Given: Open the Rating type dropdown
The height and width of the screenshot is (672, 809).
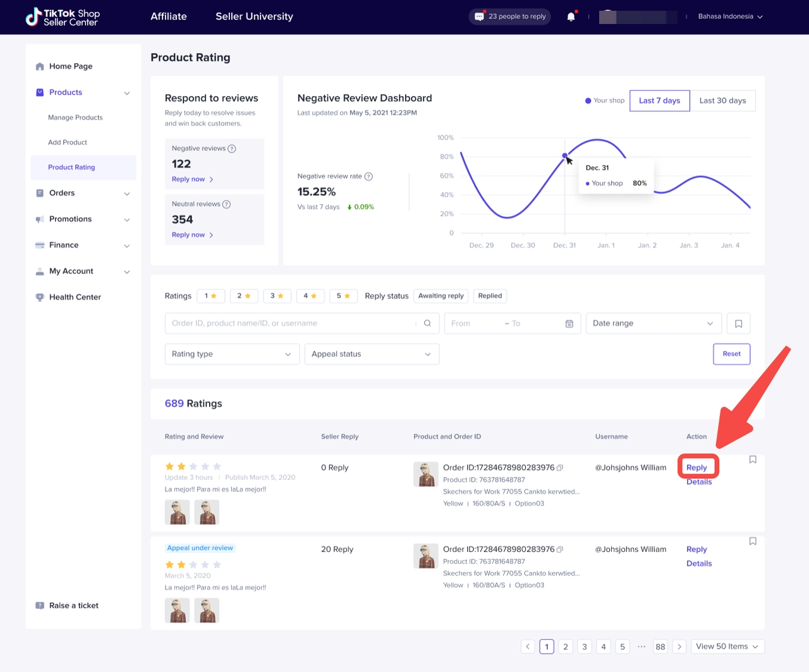Looking at the screenshot, I should tap(231, 354).
